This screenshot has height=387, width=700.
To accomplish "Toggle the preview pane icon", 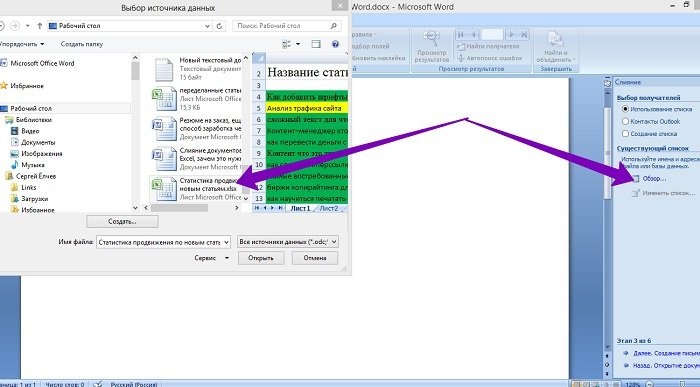I will [x=316, y=44].
